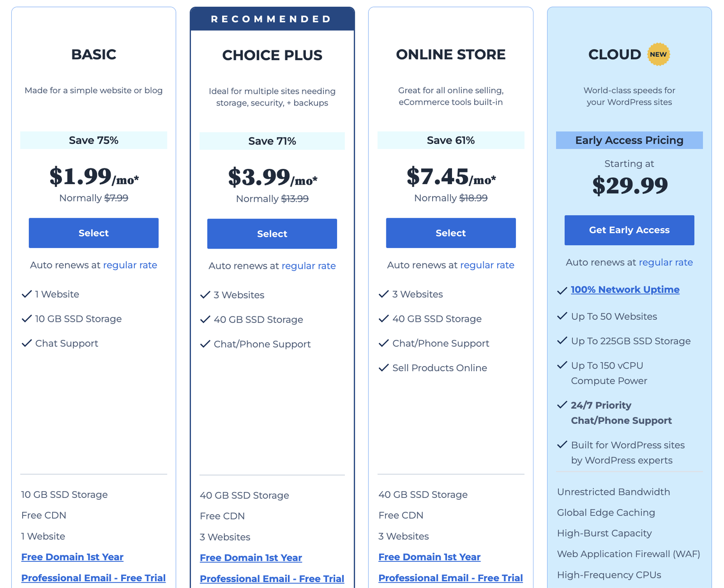Click the ONLINE STORE plan heading

pos(451,54)
